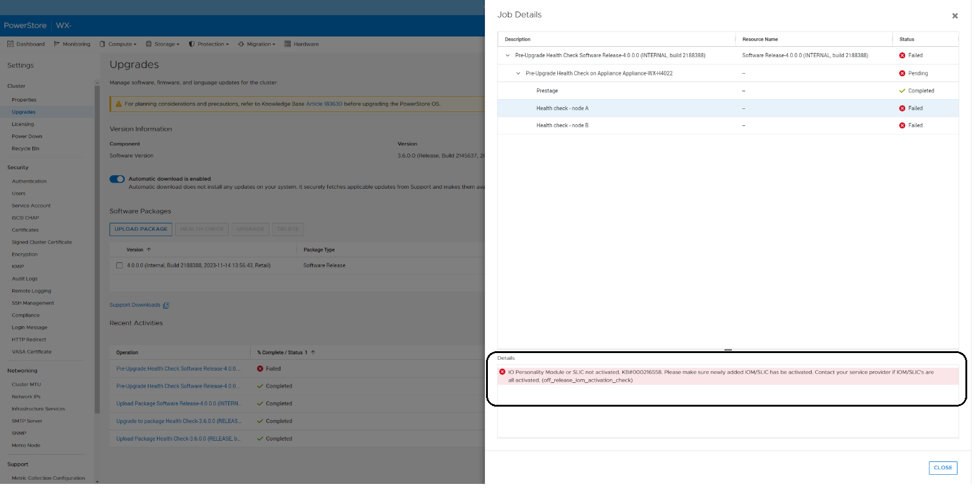Click the HEALTH CHECK button
The image size is (980, 490).
coord(202,229)
